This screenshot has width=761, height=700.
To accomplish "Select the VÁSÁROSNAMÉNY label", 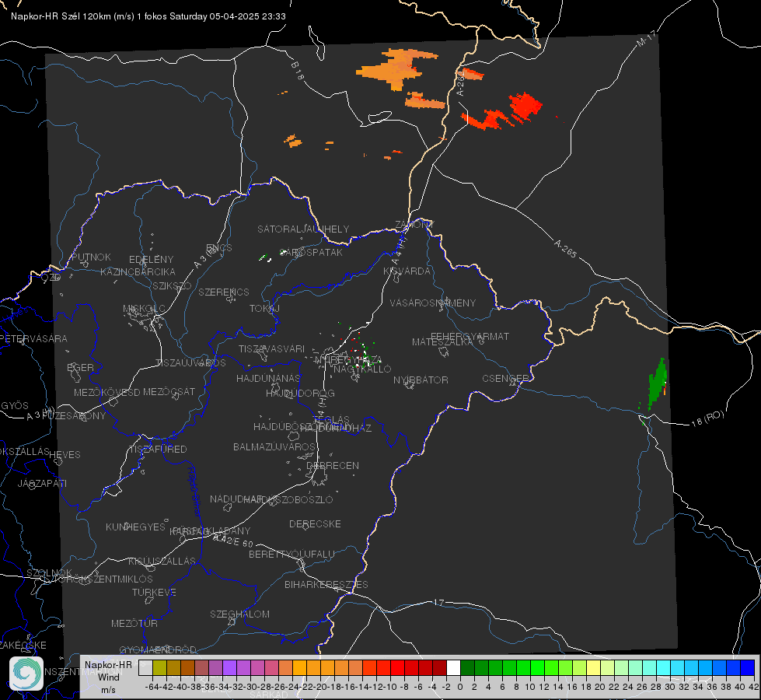I will [433, 303].
